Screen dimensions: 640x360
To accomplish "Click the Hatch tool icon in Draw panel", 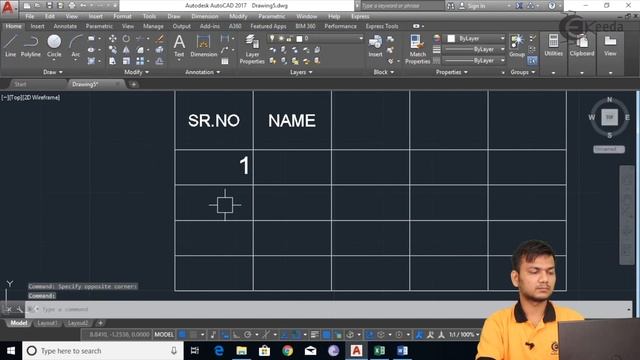I will [91, 61].
